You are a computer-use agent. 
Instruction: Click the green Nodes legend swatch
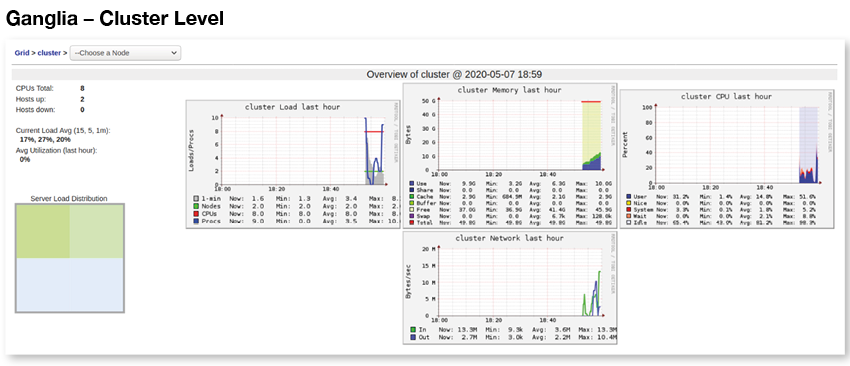[196, 206]
